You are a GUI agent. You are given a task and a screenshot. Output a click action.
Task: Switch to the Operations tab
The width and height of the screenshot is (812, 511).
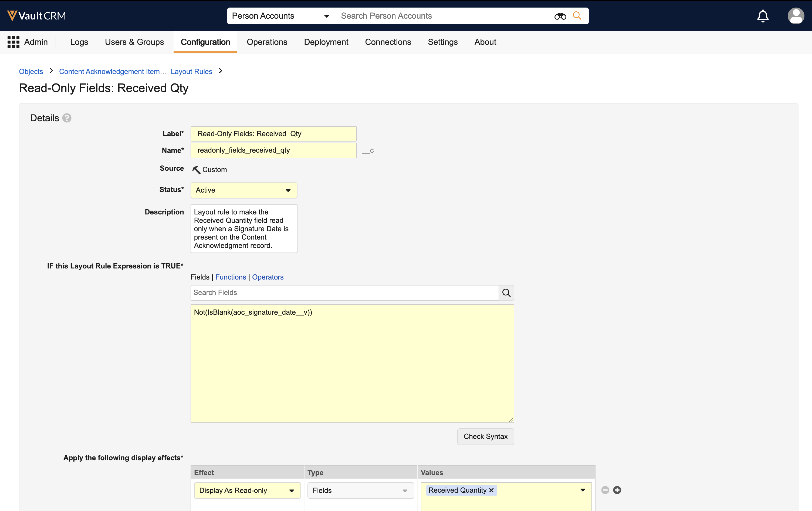[267, 42]
